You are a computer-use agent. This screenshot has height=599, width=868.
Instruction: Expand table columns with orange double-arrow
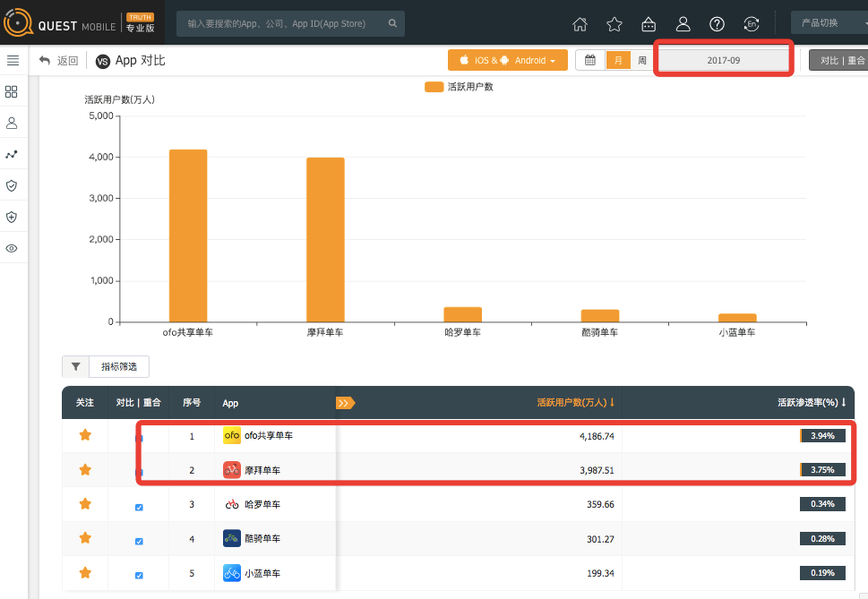coord(344,403)
